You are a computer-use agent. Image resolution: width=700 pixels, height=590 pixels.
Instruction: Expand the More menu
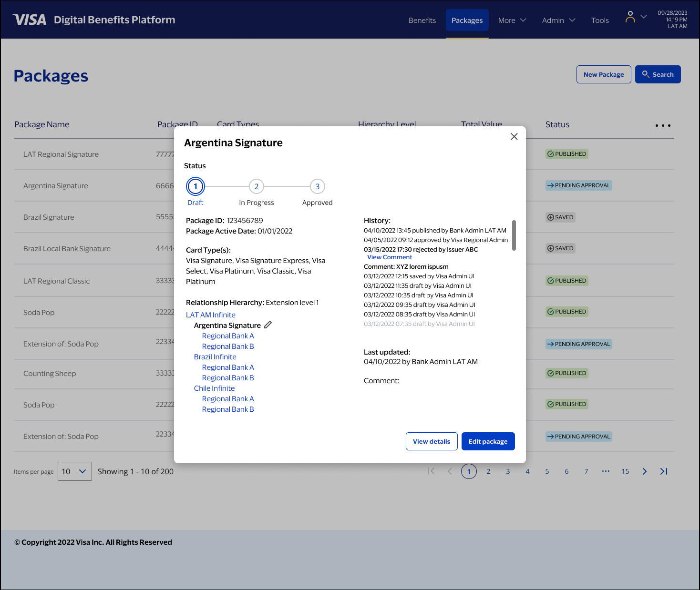coord(512,20)
